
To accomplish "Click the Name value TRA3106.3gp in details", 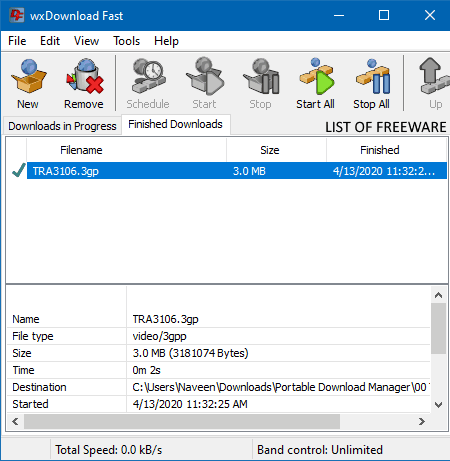I will click(165, 319).
